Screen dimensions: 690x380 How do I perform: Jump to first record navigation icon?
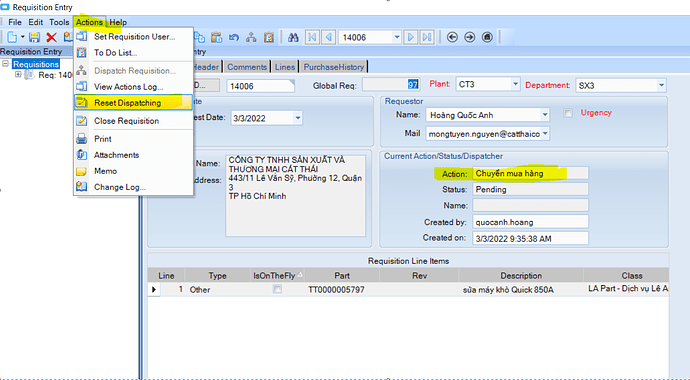click(312, 37)
